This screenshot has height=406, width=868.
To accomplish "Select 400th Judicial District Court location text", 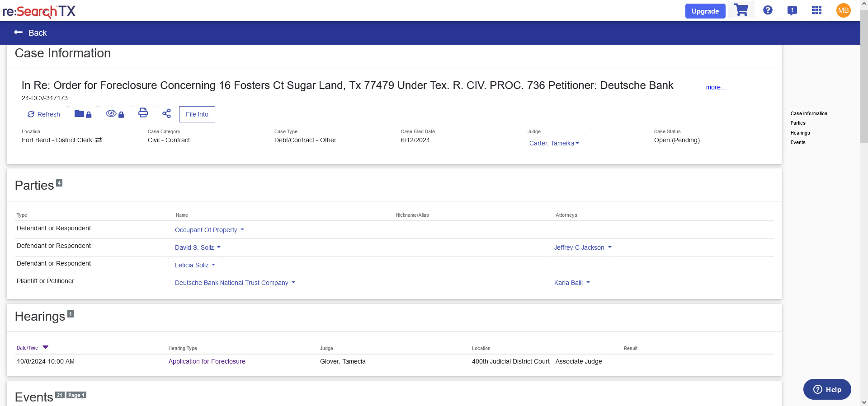I will tap(537, 361).
